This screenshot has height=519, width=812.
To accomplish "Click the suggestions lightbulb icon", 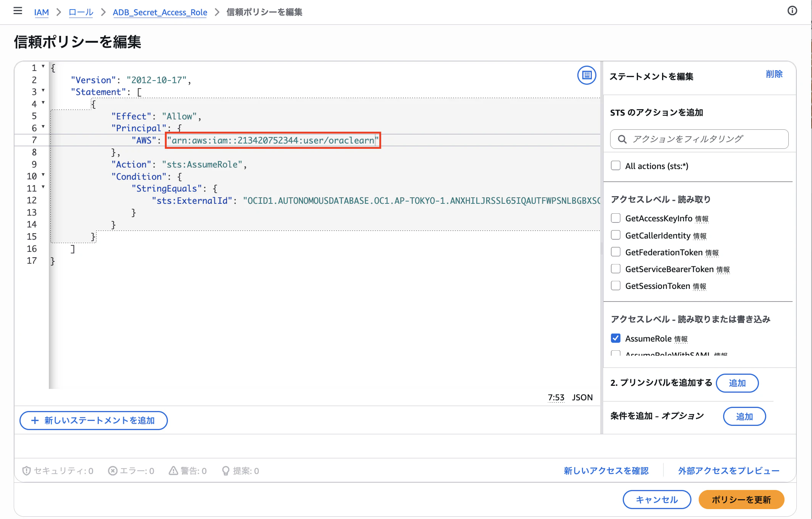I will (226, 471).
